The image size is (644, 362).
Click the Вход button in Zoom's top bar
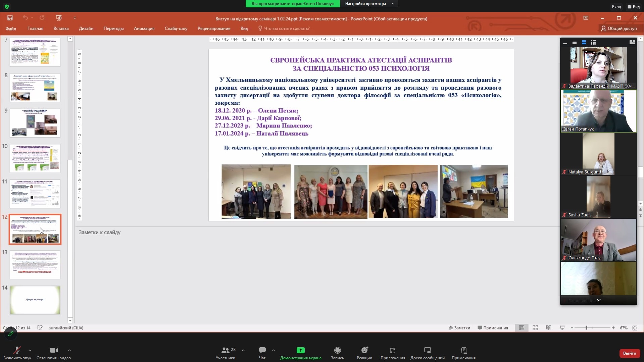[x=616, y=7]
